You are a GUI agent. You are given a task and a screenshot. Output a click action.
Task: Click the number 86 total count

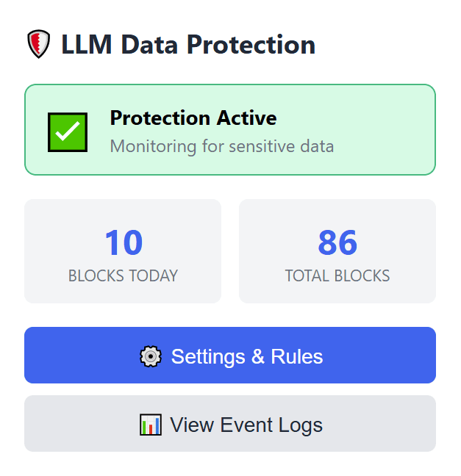(337, 243)
